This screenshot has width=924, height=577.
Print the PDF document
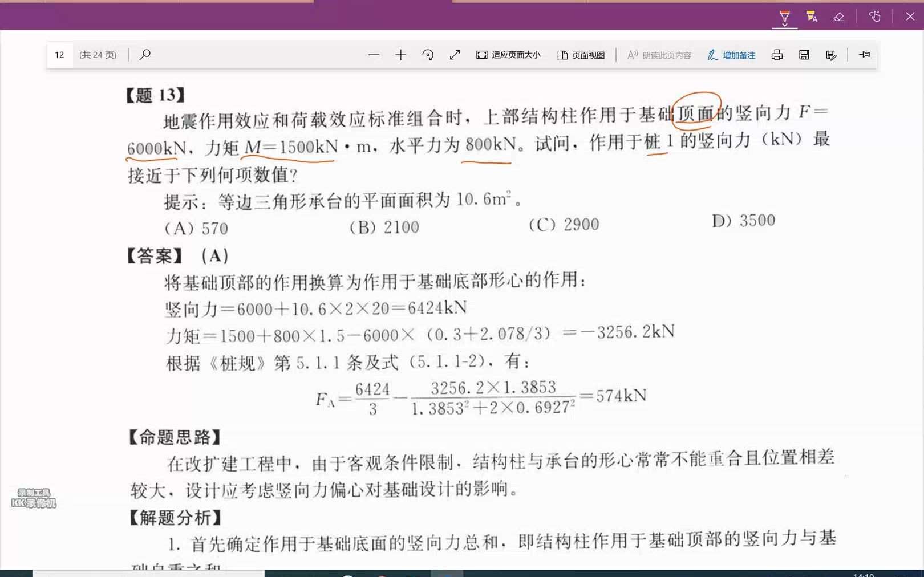point(777,55)
